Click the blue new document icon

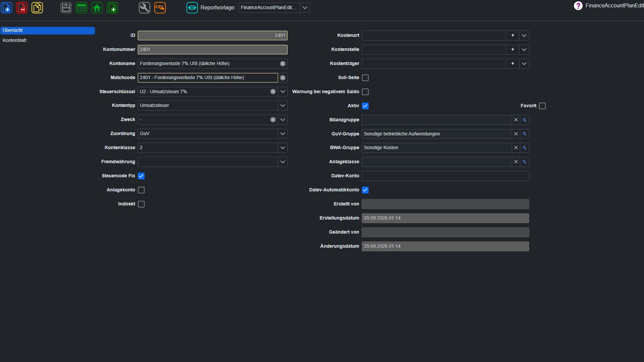pos(7,8)
